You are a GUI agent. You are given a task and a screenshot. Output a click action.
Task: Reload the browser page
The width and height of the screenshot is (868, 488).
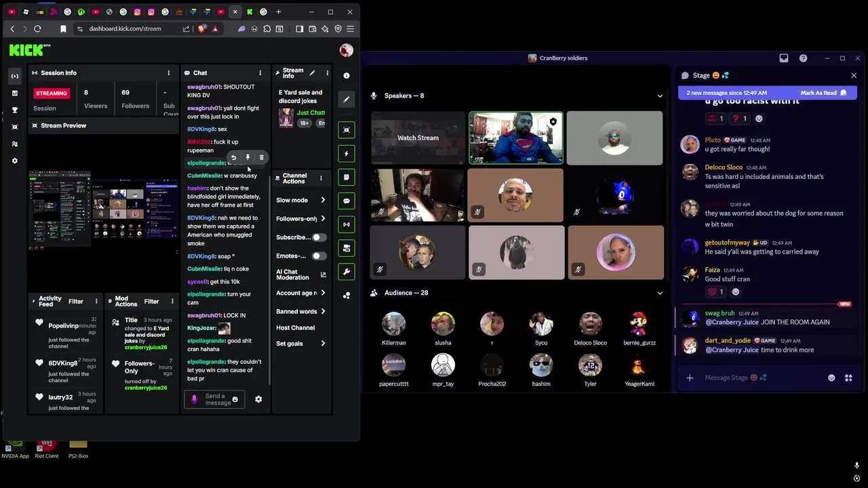[x=37, y=28]
